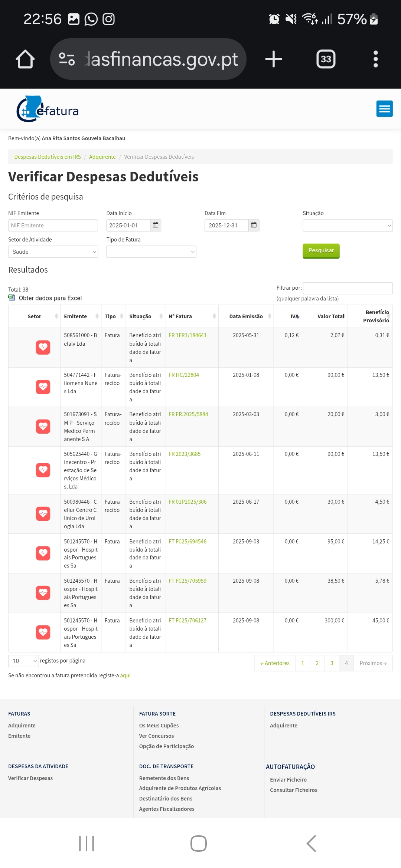Tap the browser home icon

(25, 59)
